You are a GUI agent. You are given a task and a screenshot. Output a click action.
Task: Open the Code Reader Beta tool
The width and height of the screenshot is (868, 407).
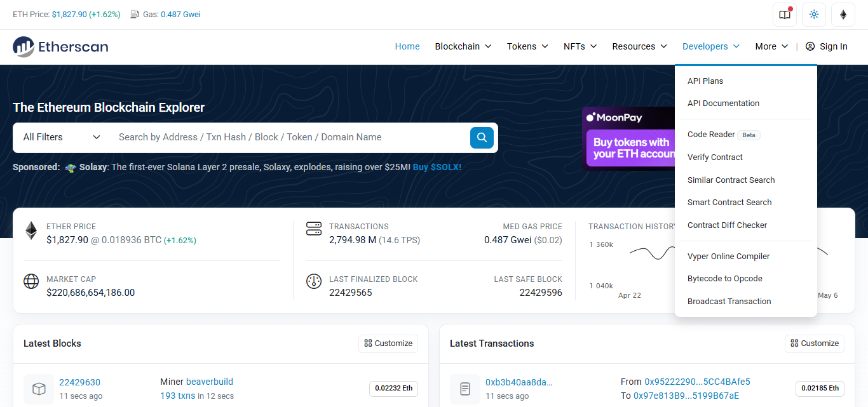[x=710, y=134]
